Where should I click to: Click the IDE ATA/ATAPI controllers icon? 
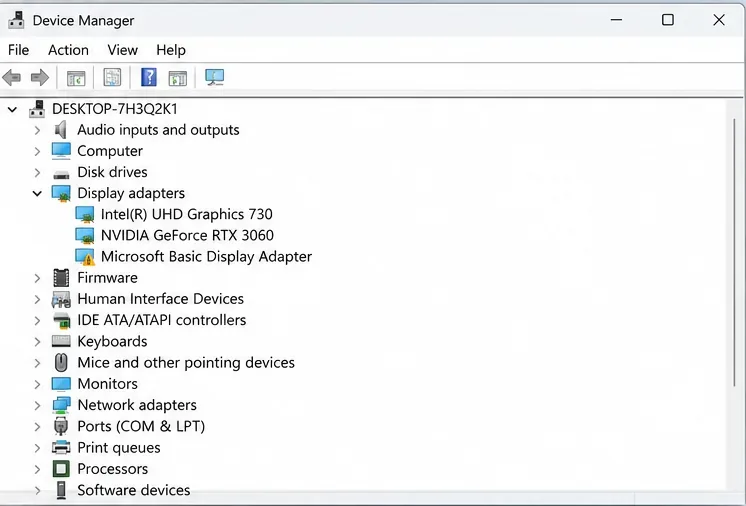[61, 321]
